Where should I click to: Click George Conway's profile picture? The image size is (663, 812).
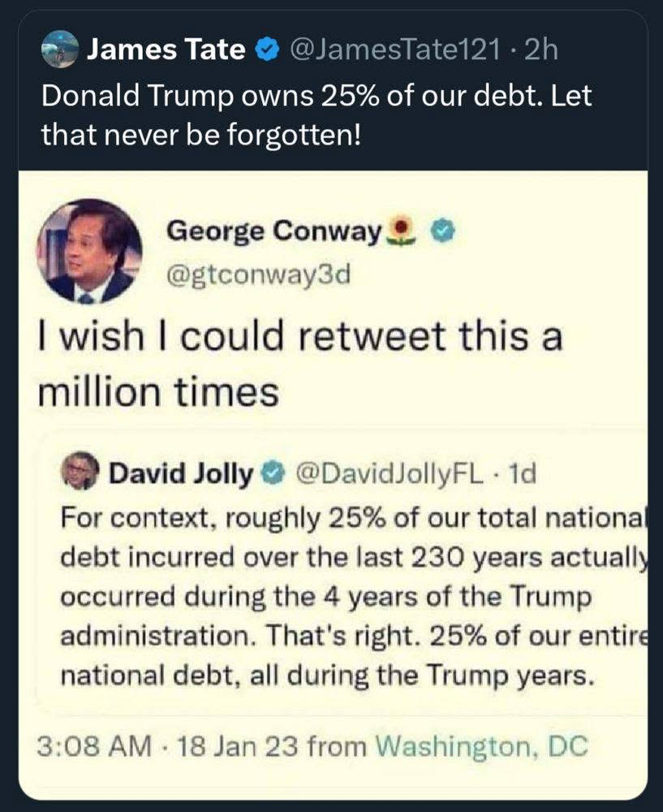tap(91, 250)
